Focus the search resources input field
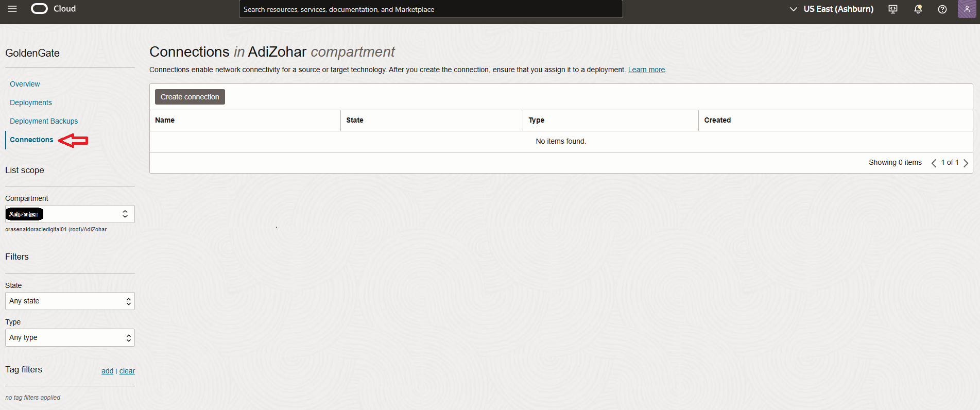Screen dimensions: 980x410 431,9
